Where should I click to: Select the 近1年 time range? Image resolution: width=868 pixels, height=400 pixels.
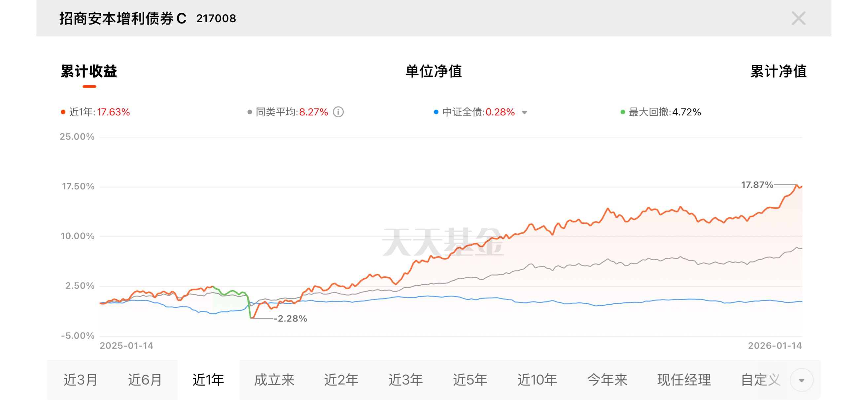pos(208,380)
